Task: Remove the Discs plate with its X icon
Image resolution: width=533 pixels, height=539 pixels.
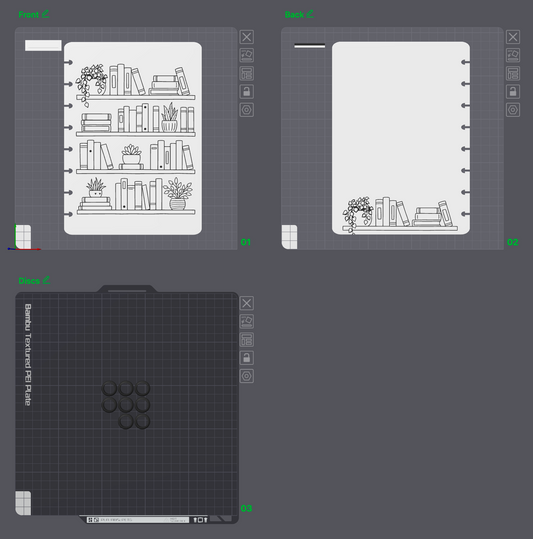Action: [x=246, y=303]
